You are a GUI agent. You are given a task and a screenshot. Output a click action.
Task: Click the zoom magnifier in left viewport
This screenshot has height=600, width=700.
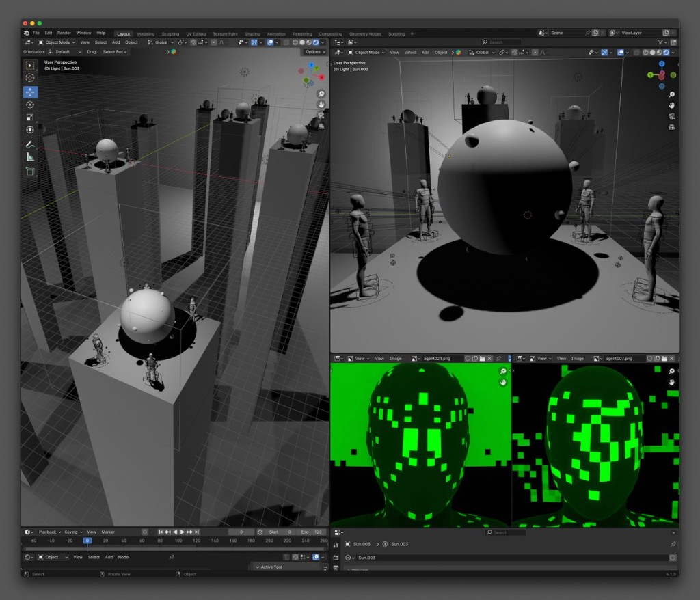(x=321, y=94)
